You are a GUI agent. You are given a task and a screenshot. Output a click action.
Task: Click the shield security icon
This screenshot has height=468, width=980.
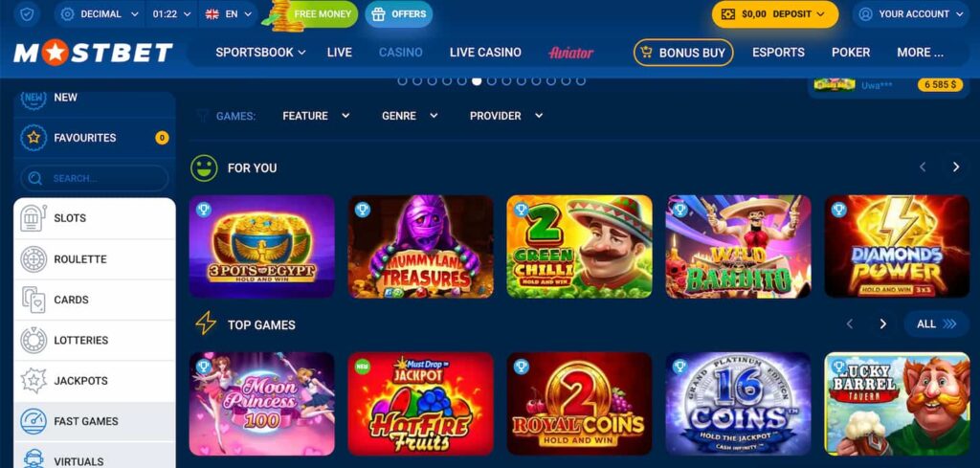tap(27, 13)
